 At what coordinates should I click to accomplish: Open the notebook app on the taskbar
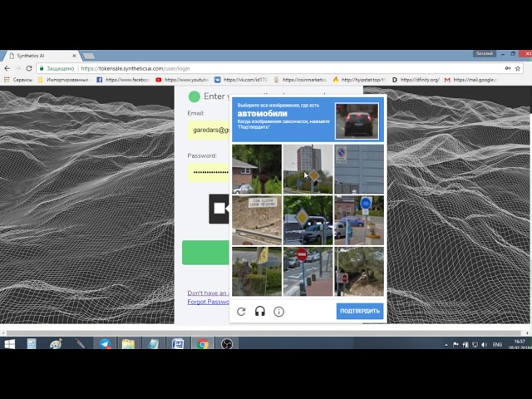[153, 344]
